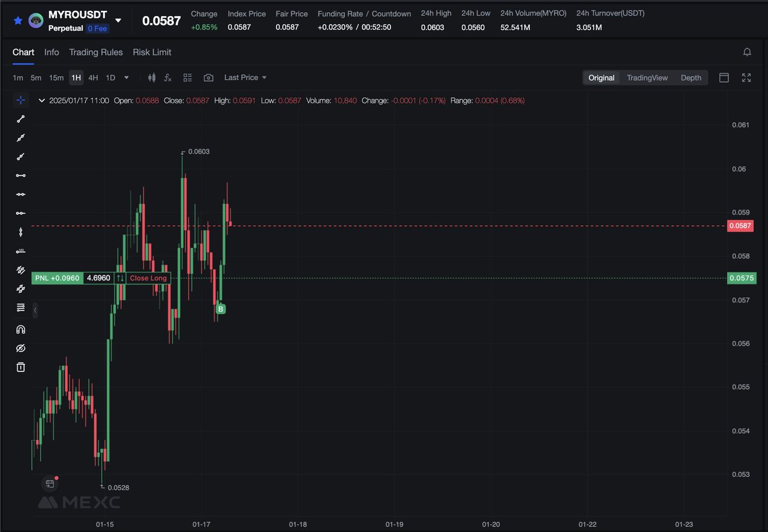Click the PNL +0.0960 position label

coord(58,278)
